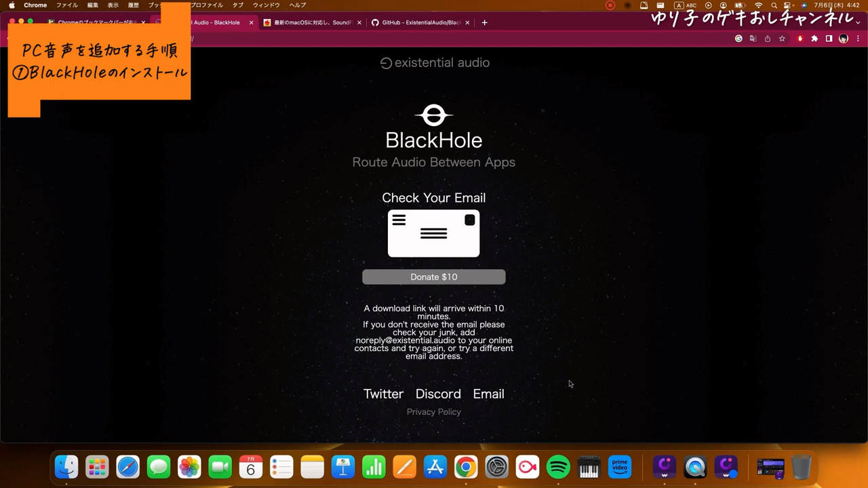This screenshot has height=488, width=868.
Task: Open Spotify from the Dock
Action: click(558, 467)
